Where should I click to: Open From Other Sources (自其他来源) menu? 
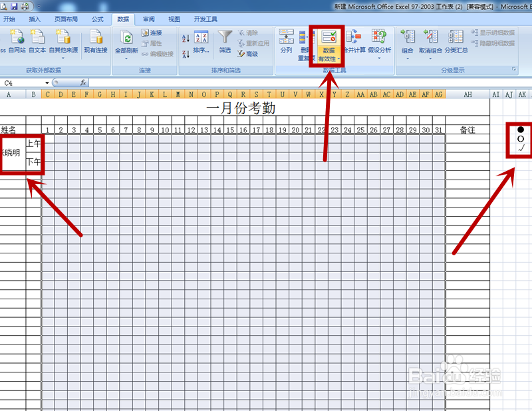click(x=63, y=44)
